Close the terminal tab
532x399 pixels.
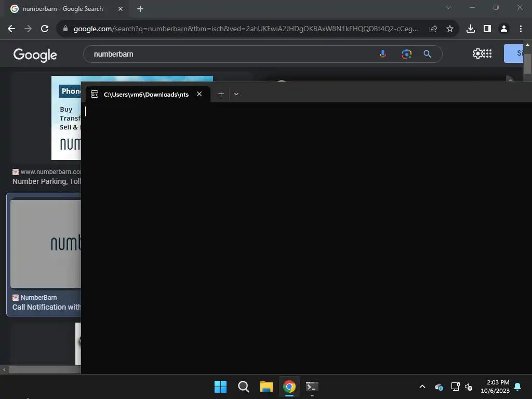point(199,94)
